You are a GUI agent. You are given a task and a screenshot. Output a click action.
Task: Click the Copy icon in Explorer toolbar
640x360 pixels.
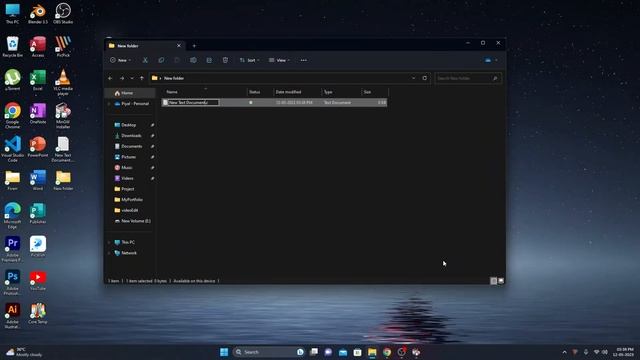click(x=161, y=60)
